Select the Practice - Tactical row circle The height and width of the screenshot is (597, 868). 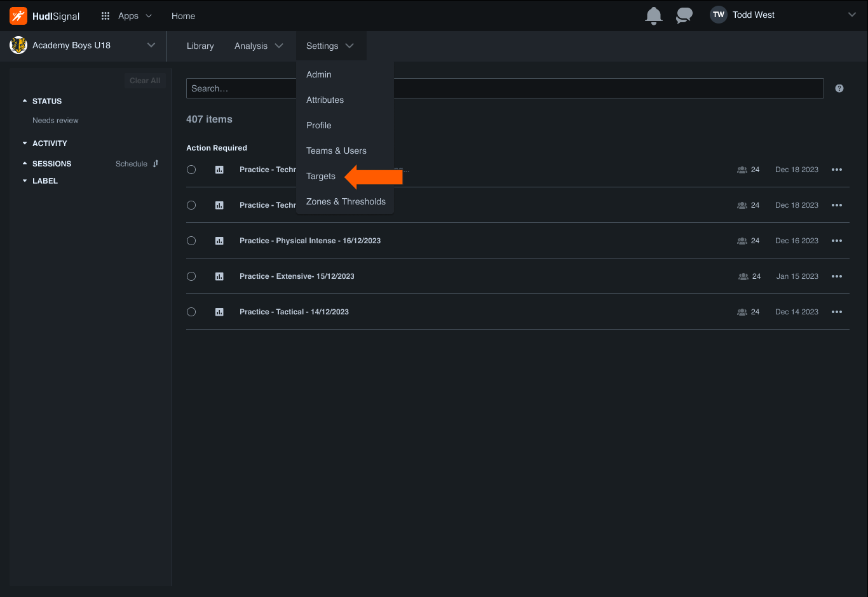pyautogui.click(x=191, y=312)
